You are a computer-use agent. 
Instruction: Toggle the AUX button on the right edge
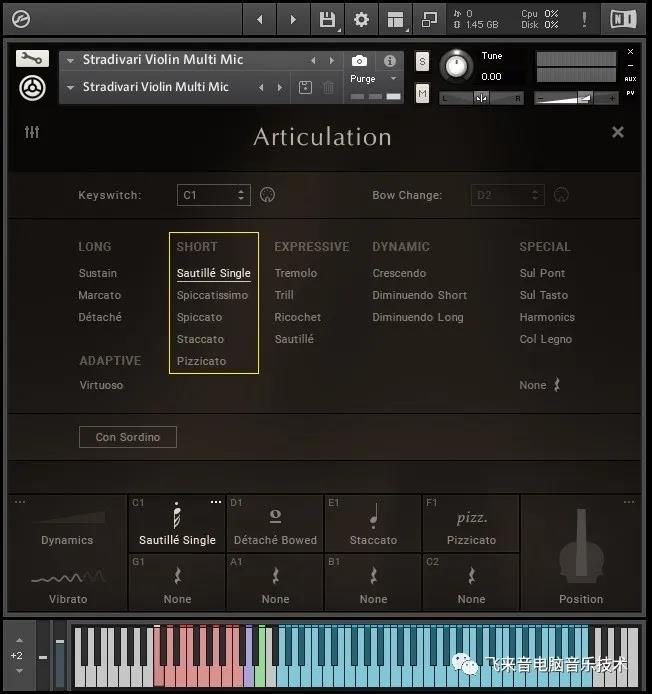[x=630, y=79]
